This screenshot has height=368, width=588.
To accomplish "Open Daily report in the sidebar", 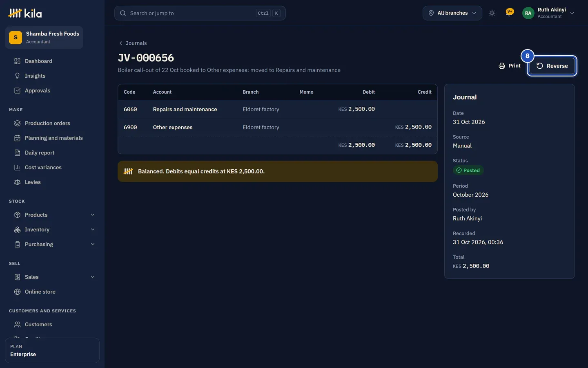I will point(52,153).
